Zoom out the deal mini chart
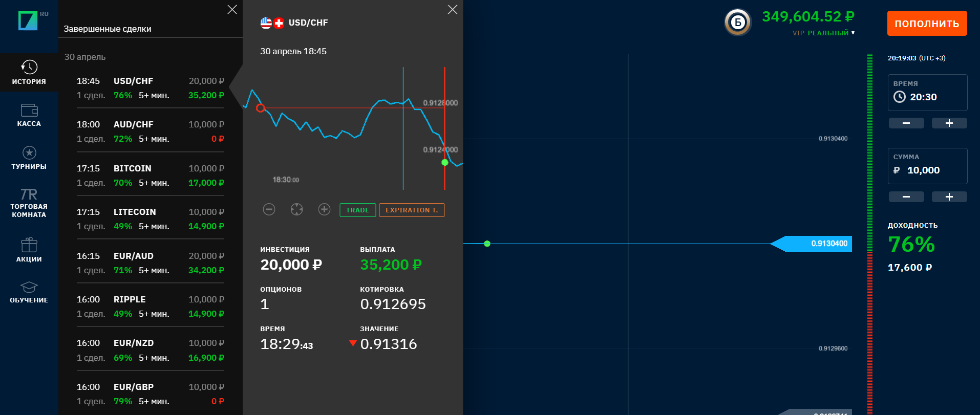Screen dimensions: 980x415 click(x=269, y=209)
